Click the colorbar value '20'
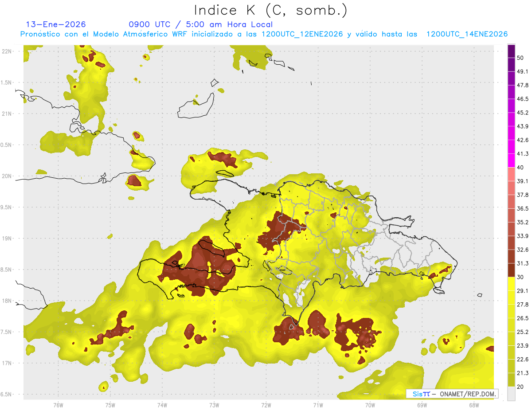This screenshot has height=411, width=532. pos(520,387)
